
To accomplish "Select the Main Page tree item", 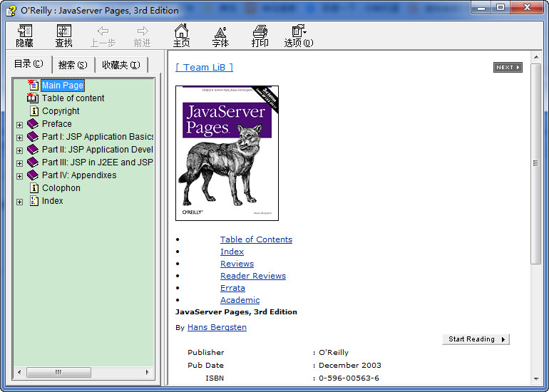I will click(x=63, y=86).
